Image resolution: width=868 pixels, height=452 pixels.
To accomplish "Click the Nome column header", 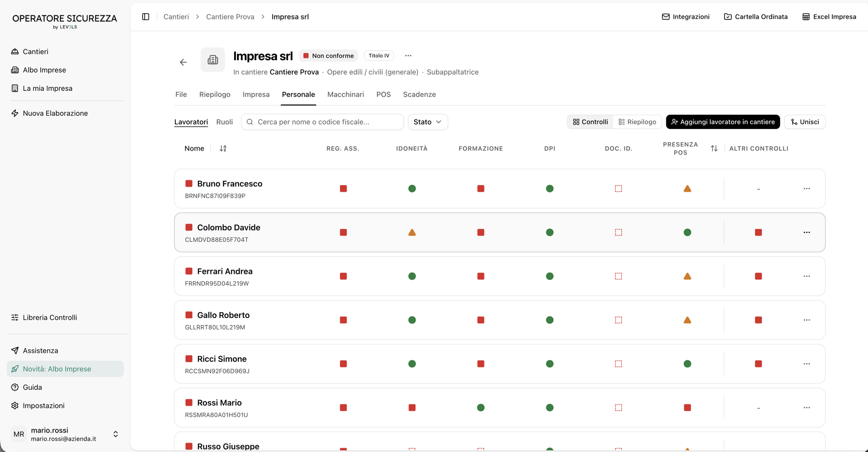I will 194,148.
